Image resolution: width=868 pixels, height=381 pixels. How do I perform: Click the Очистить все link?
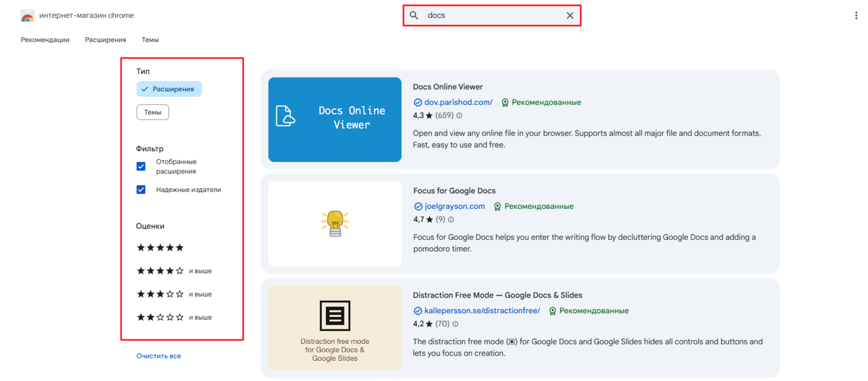tap(159, 356)
